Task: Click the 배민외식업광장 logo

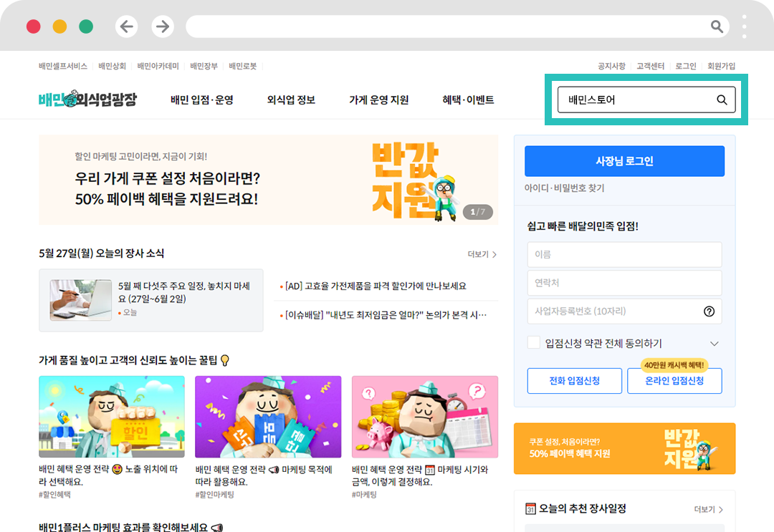Action: [x=87, y=99]
